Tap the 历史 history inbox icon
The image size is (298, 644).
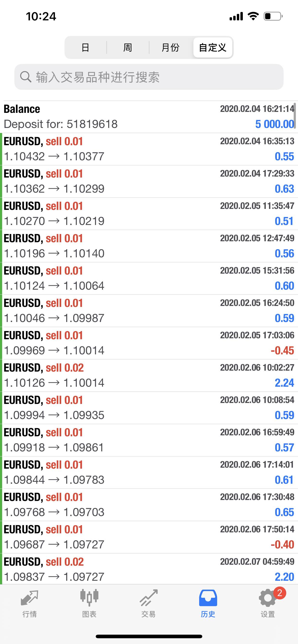point(208,598)
